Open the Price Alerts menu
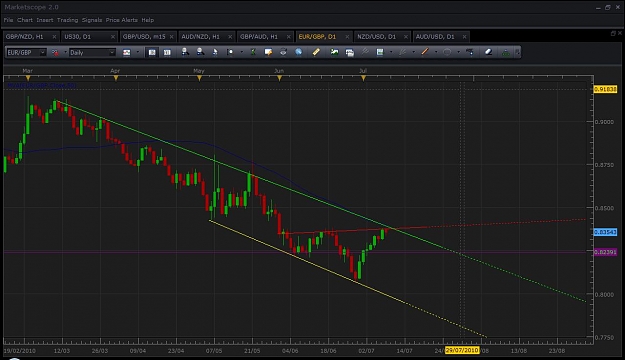Screen dimensions: 625x360 tap(122, 20)
